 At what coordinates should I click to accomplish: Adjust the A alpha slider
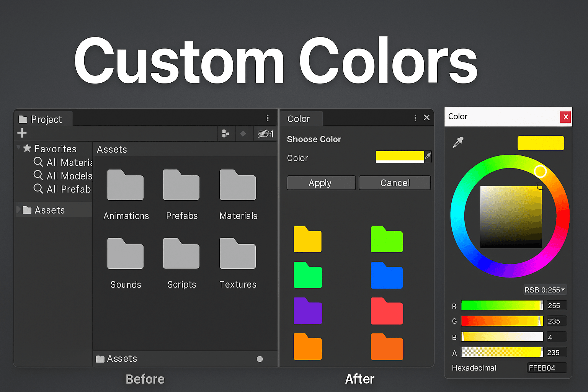tap(502, 352)
